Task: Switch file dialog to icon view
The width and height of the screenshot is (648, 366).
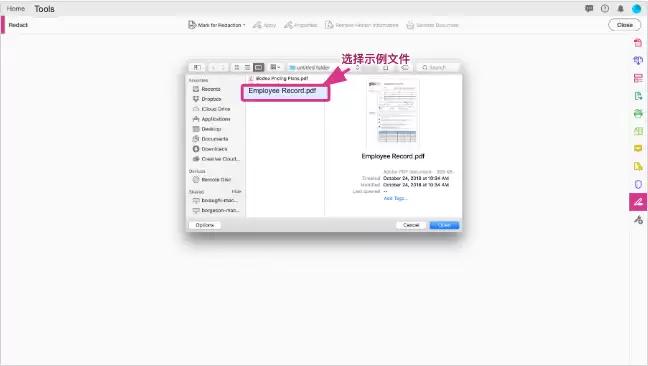Action: pyautogui.click(x=237, y=67)
